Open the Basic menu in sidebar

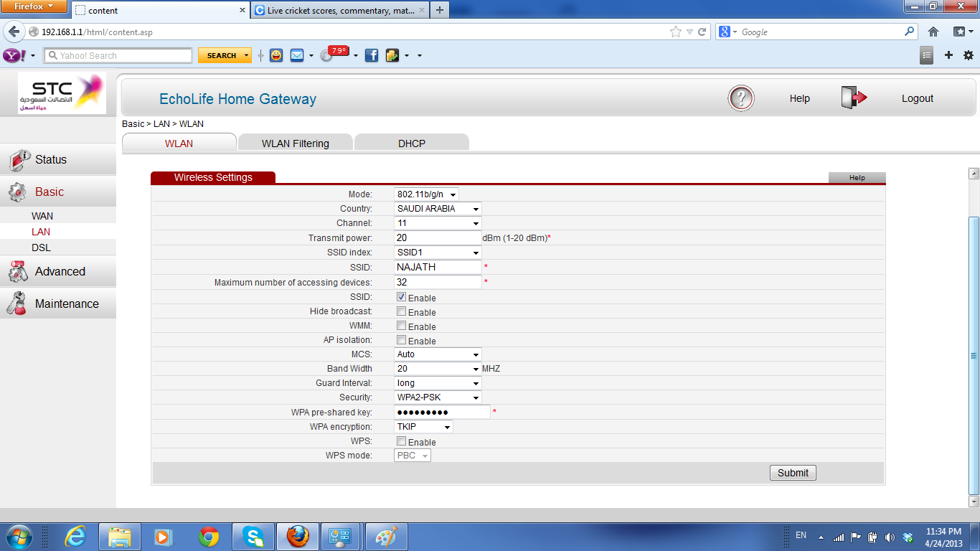pos(58,192)
